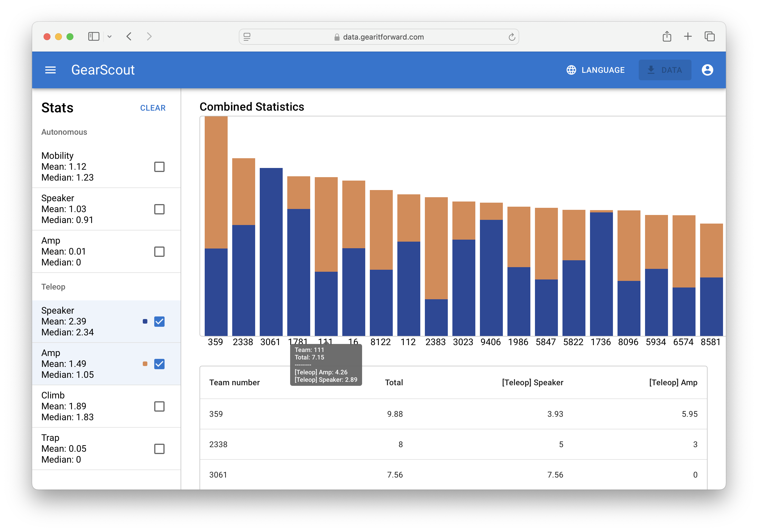Enable the Climb stat checkbox
This screenshot has width=758, height=532.
(159, 406)
